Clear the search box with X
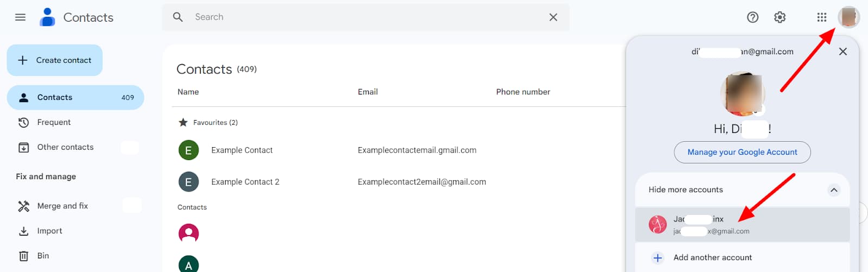868x272 pixels. point(553,17)
